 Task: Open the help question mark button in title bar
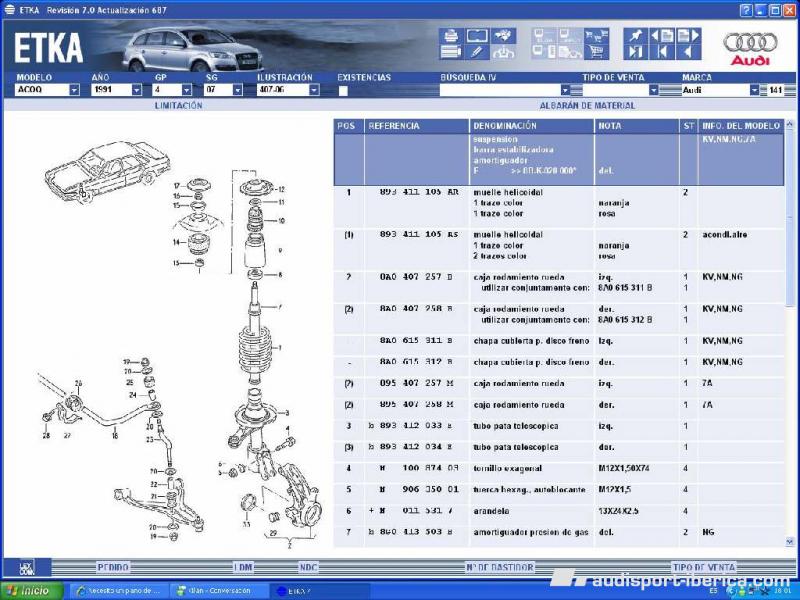tap(746, 10)
